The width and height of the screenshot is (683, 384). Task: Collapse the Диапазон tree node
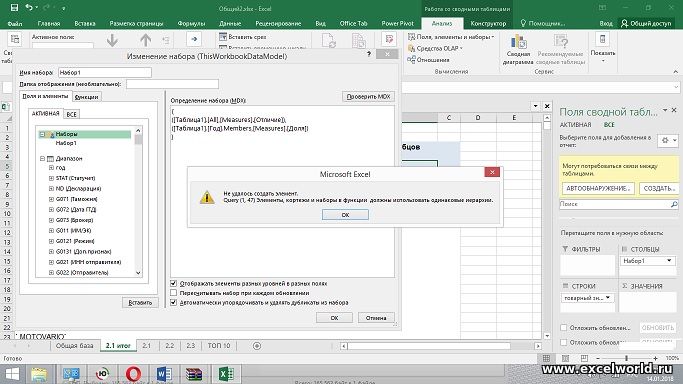coord(42,159)
